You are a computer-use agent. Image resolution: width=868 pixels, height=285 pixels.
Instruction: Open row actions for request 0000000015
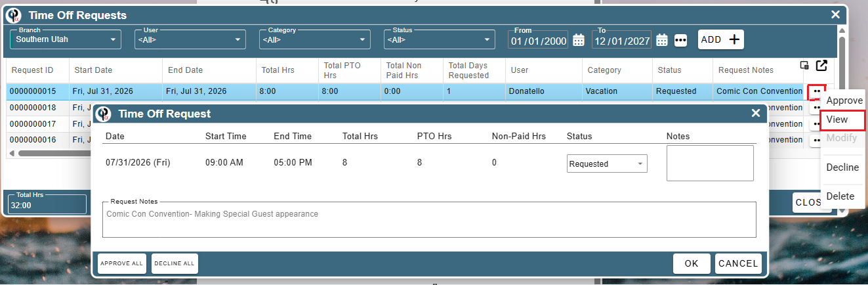click(816, 91)
